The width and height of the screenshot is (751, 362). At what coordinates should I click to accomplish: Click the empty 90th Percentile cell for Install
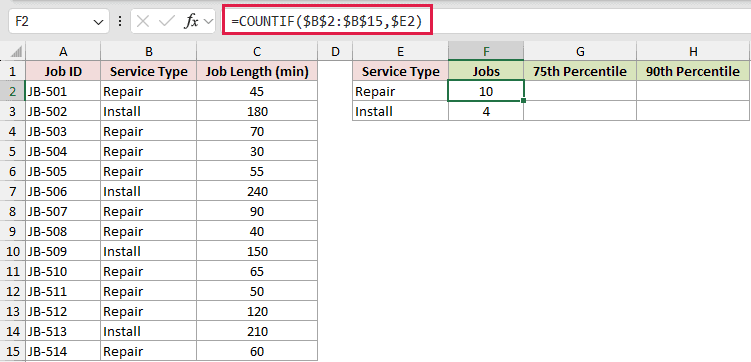coord(693,111)
